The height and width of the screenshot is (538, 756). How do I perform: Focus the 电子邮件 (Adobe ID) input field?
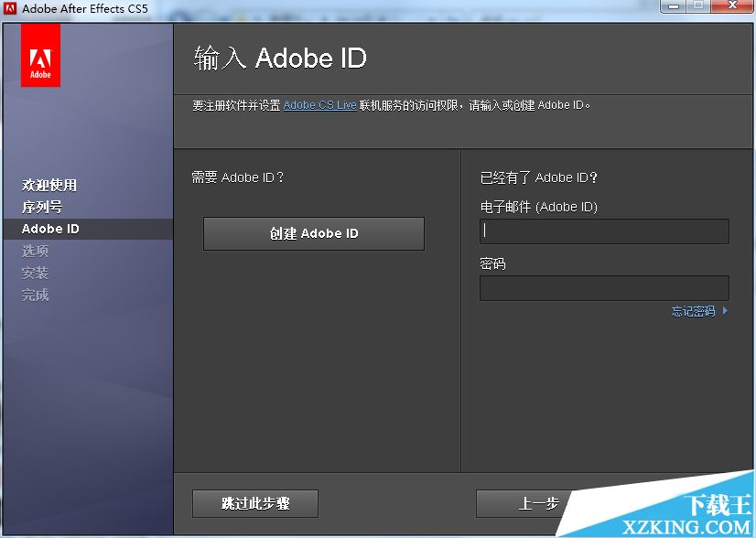coord(604,231)
